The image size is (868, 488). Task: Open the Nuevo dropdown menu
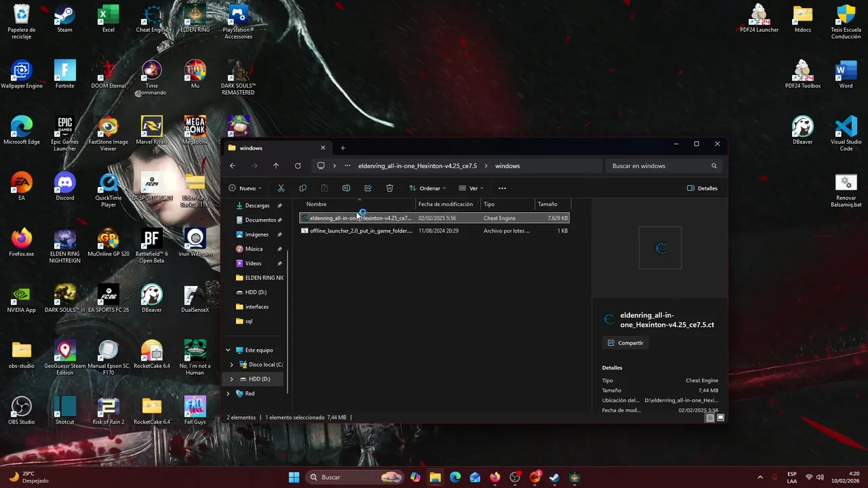click(245, 188)
